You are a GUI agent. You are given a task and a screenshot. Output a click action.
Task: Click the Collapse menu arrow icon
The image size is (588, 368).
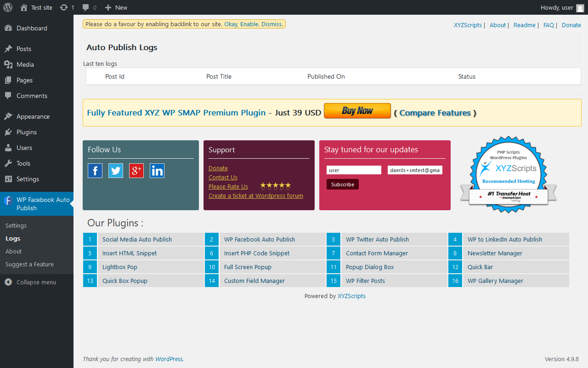8,282
